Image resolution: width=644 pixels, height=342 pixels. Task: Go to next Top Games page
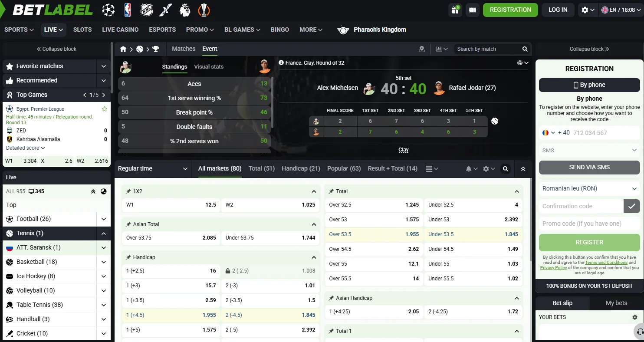click(x=103, y=95)
